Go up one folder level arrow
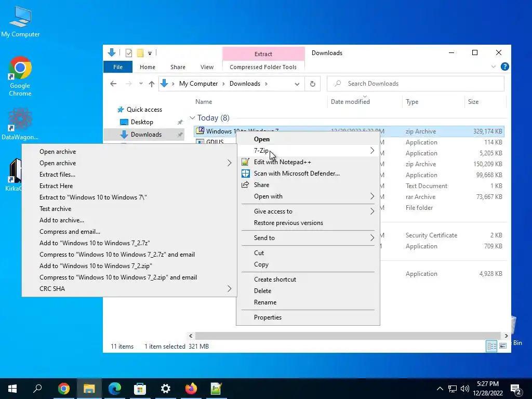The image size is (532, 399). [151, 84]
